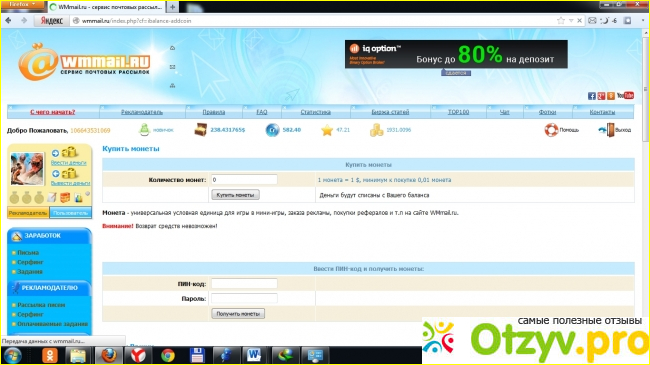Open the Серфинг link under Заработок
Screen dimensions: 650x365
pos(30,262)
